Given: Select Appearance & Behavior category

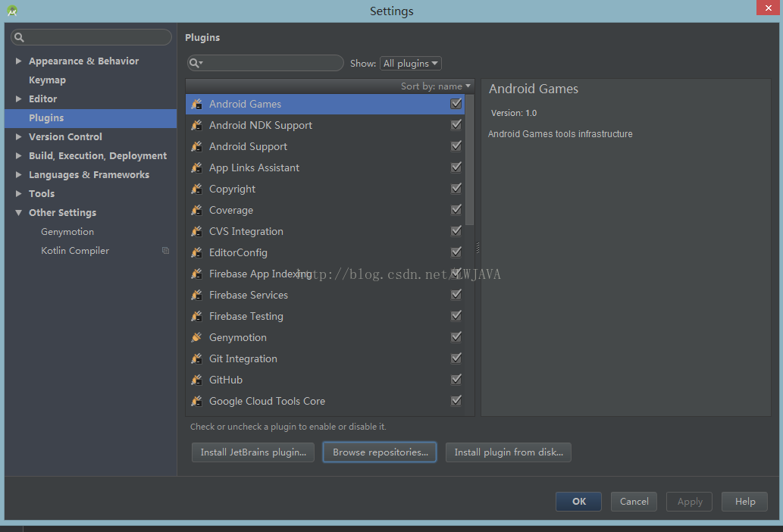Looking at the screenshot, I should [x=84, y=61].
